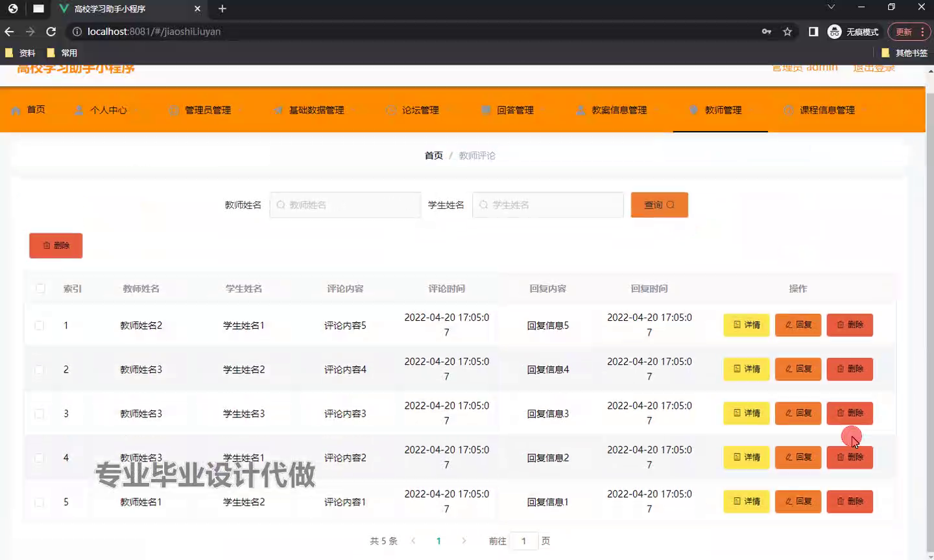Open new browser tab plus icon
Screen dimensions: 934x560
pyautogui.click(x=222, y=8)
